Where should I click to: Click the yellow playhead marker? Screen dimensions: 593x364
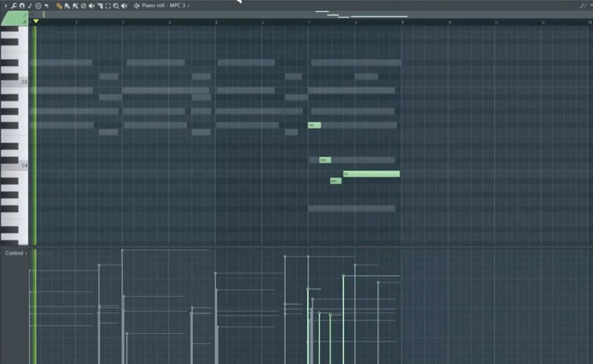[36, 21]
